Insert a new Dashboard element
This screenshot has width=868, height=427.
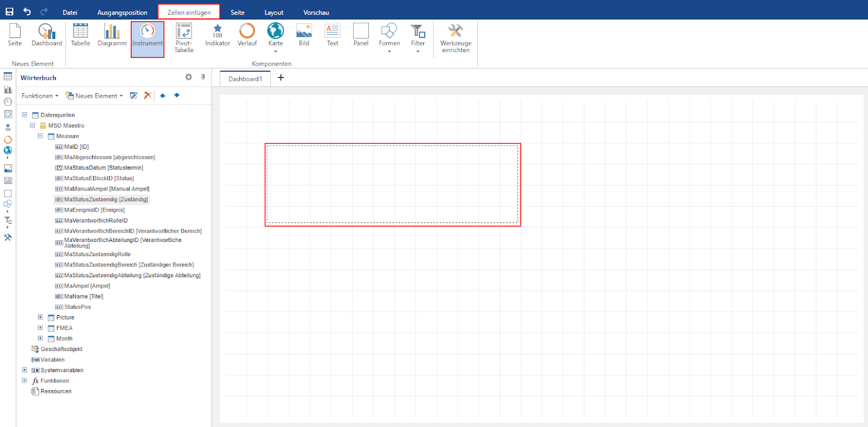pos(47,35)
